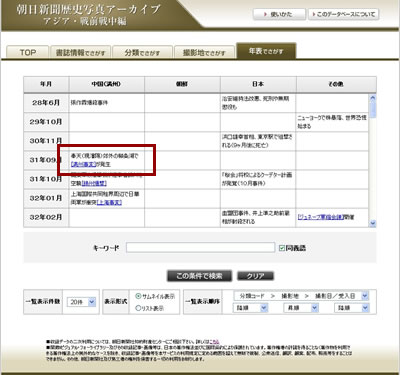The image size is (400, 375).
Task: Click the 朝日新聞歴史写真アーカイブ site title
Action: pos(88,9)
